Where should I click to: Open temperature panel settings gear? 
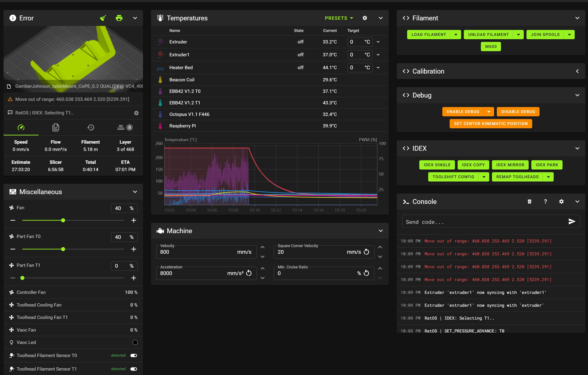pos(365,18)
